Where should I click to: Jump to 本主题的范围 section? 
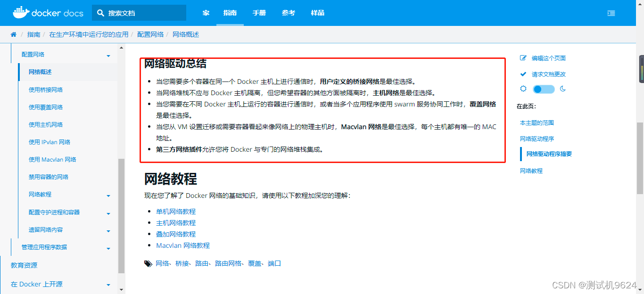click(537, 122)
